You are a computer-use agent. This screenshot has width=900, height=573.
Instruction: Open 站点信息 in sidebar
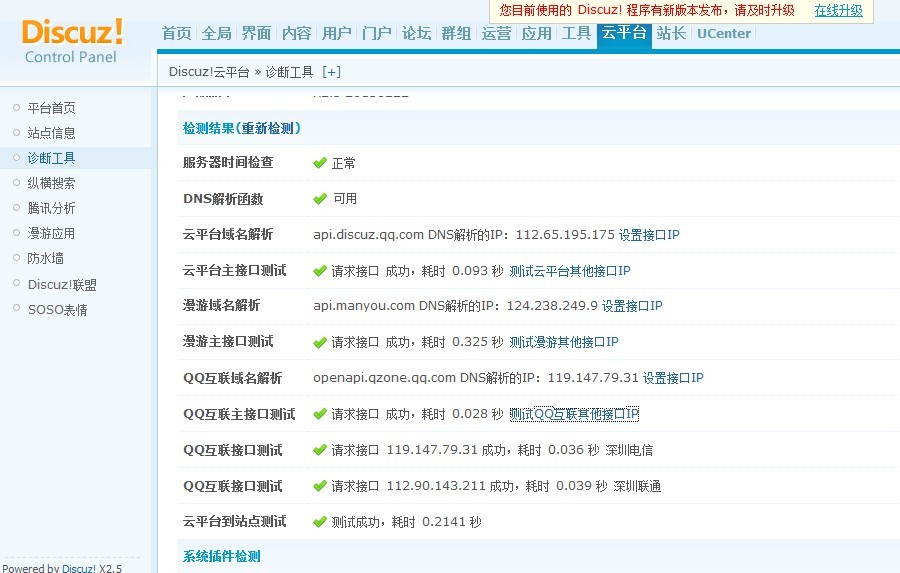click(x=51, y=133)
